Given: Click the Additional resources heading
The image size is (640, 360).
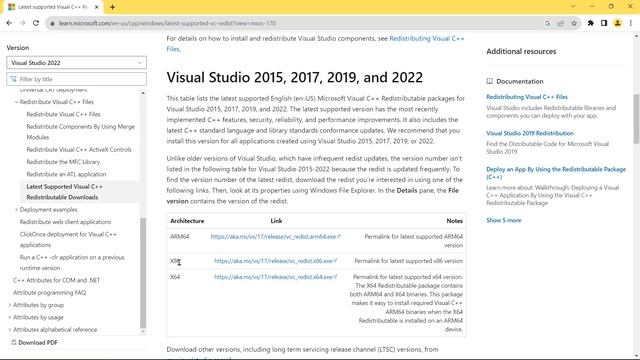Looking at the screenshot, I should point(521,51).
